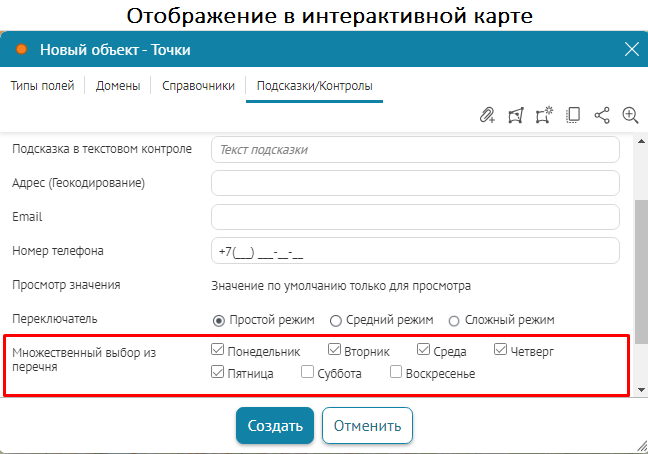Enable the Суббота checkbox
This screenshot has width=648, height=454.
tap(308, 374)
